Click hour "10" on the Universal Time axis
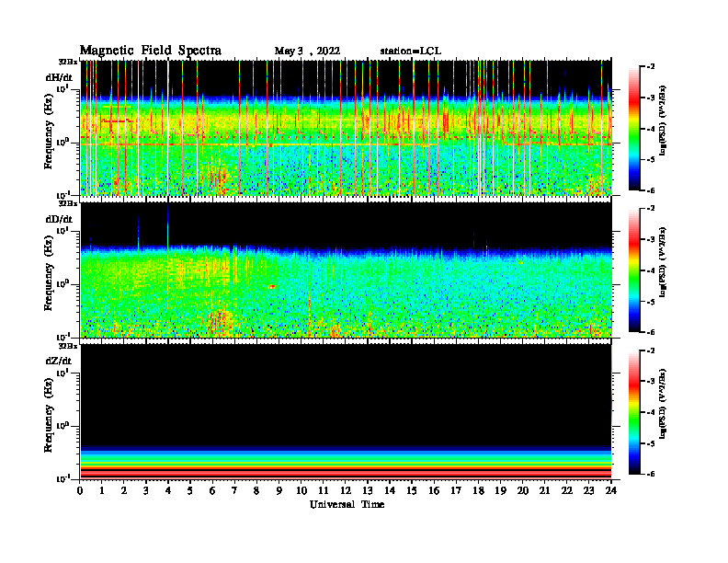 (301, 490)
